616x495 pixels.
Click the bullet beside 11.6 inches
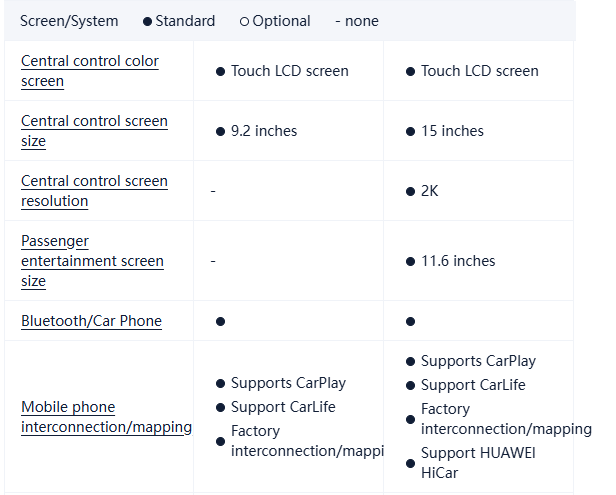coord(410,261)
